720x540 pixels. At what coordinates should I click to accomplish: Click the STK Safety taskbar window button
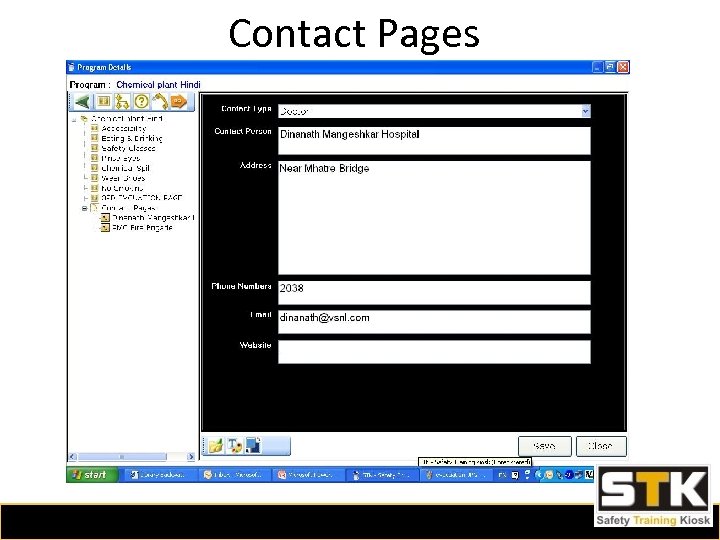(381, 475)
